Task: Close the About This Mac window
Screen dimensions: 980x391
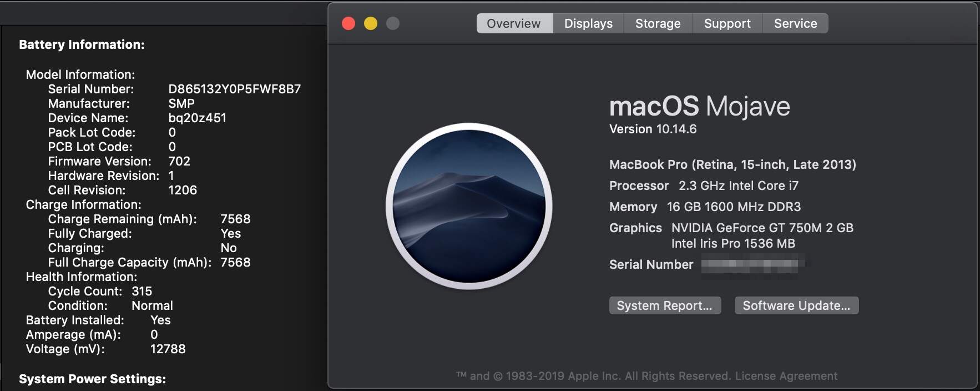Action: [x=348, y=23]
